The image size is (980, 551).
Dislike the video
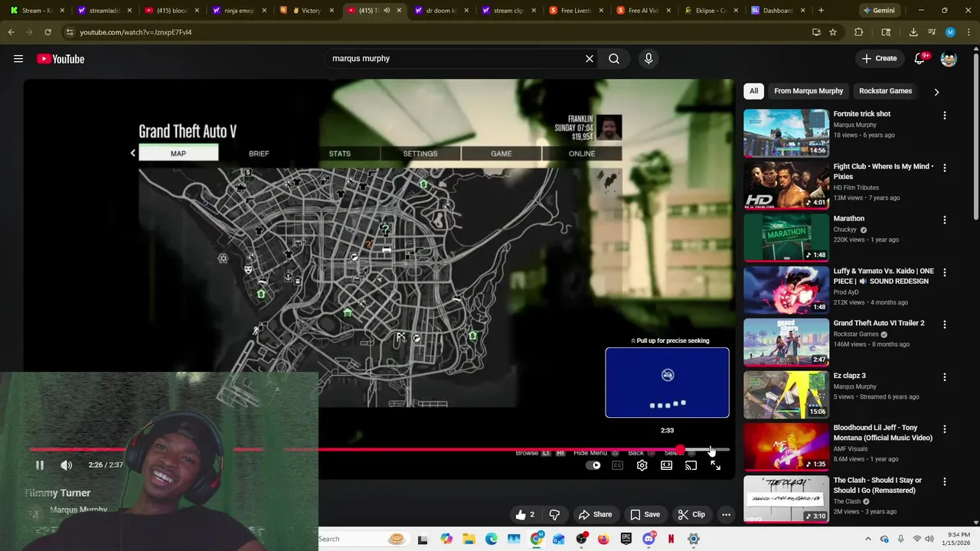tap(554, 514)
